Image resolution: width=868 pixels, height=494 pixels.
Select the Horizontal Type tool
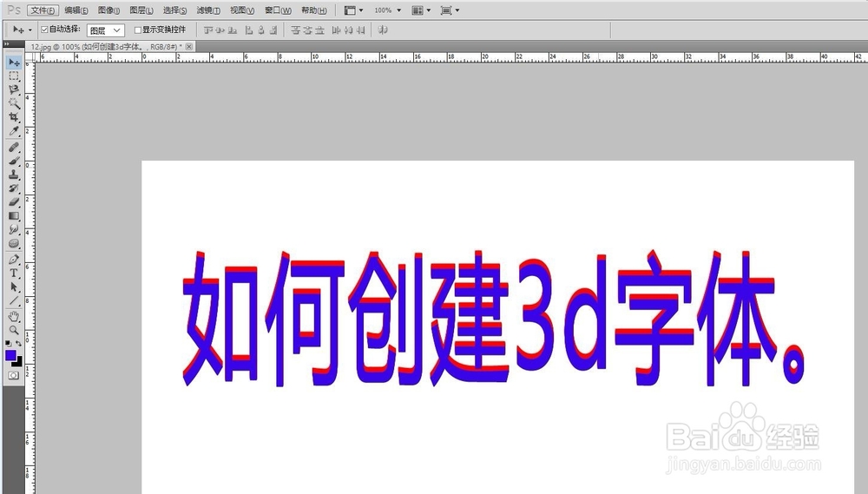[14, 273]
